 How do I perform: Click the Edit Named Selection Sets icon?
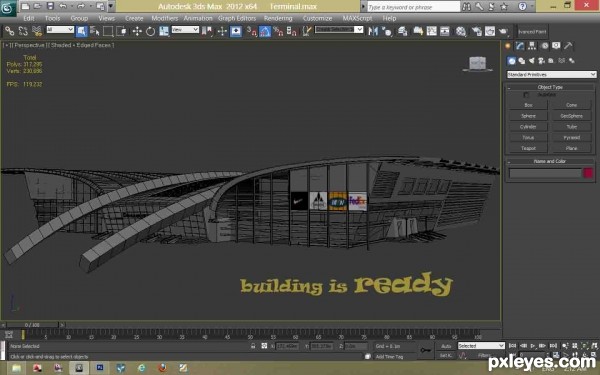pos(307,31)
